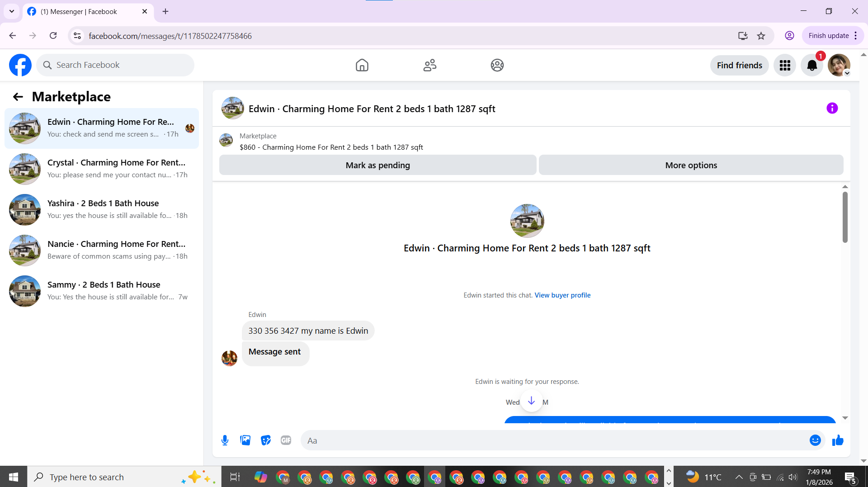Open Crystal's Charming Home conversation
Viewport: 868px width, 487px height.
click(x=102, y=169)
